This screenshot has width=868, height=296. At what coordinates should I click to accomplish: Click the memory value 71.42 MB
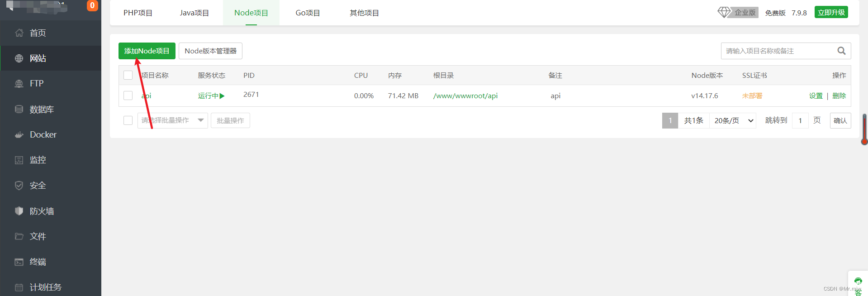tap(403, 96)
